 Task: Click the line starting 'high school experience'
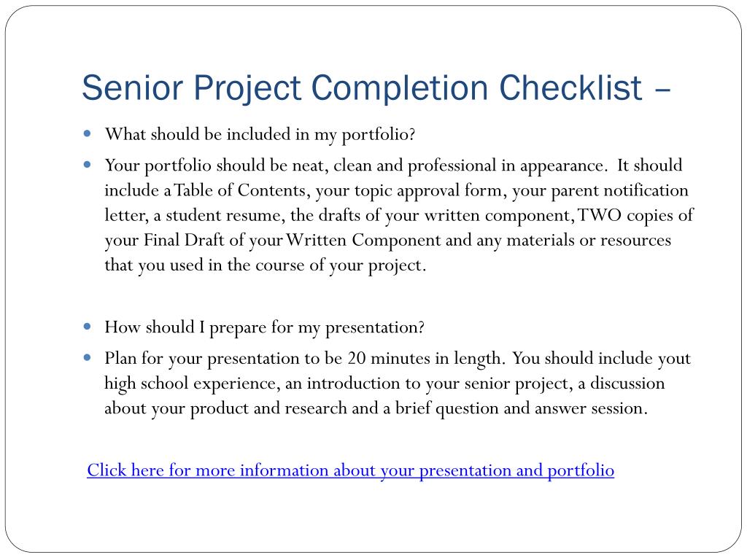pos(384,384)
